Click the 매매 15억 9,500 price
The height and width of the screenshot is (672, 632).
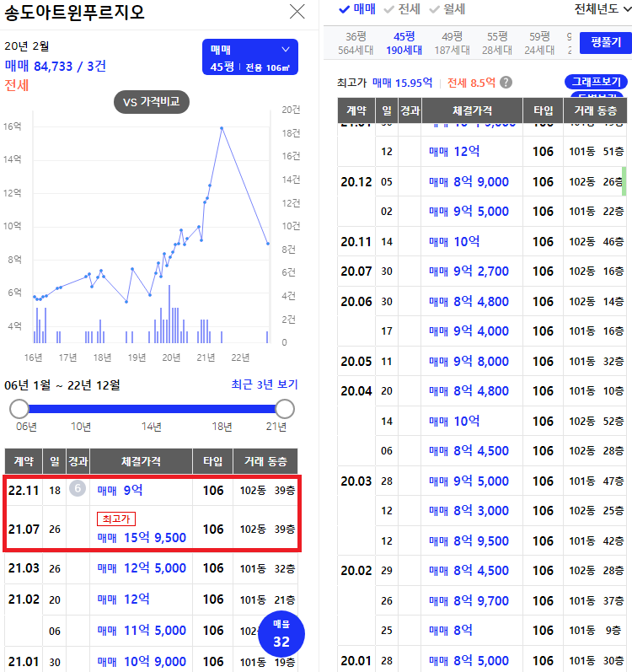coord(142,538)
